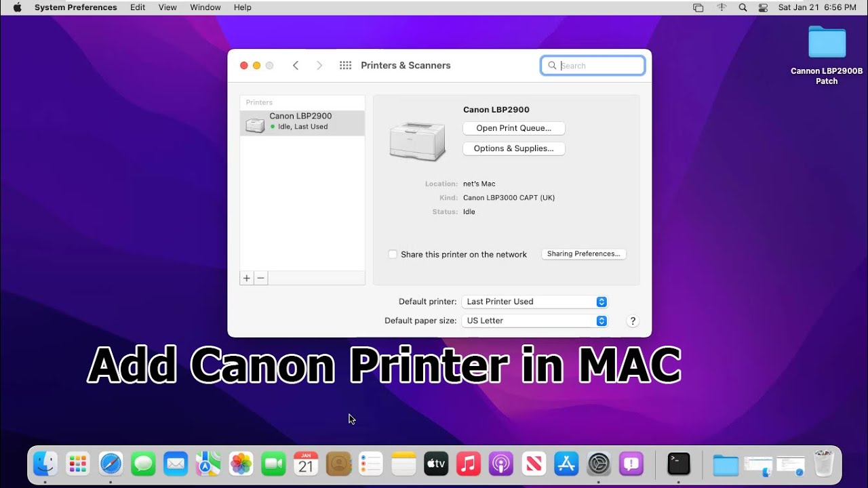Show all preferences via the grid icon
Screen dimensions: 868x488
tap(345, 65)
